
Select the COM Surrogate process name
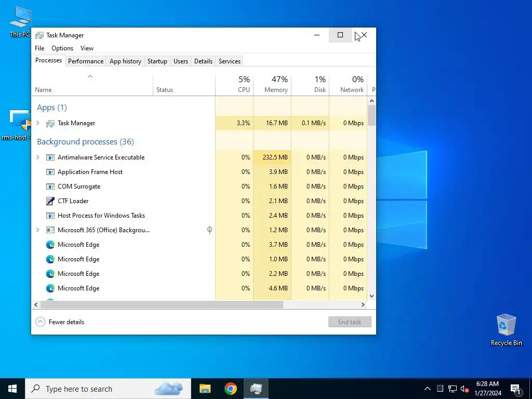[x=79, y=187]
